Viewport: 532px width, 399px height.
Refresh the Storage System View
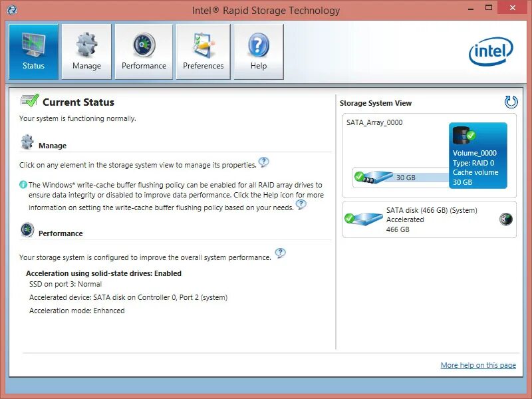click(511, 102)
